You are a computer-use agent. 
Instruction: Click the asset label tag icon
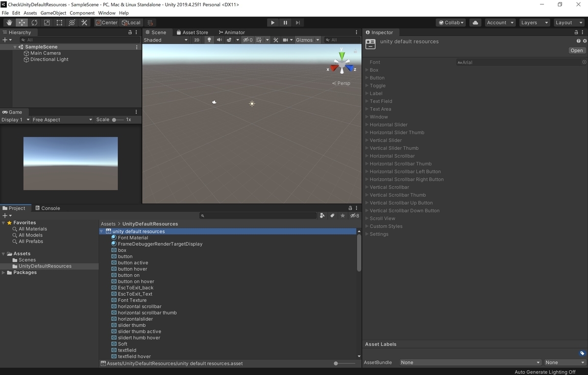tap(582, 353)
